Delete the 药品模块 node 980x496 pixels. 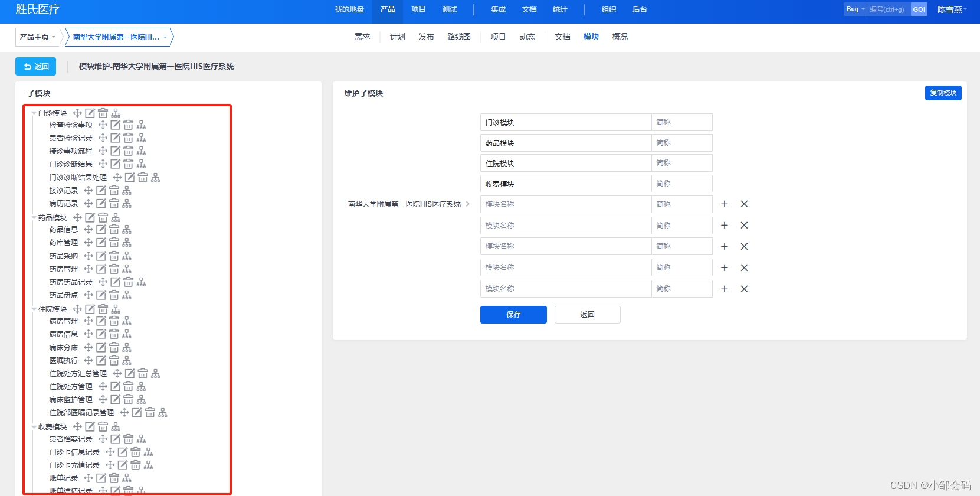pos(103,218)
